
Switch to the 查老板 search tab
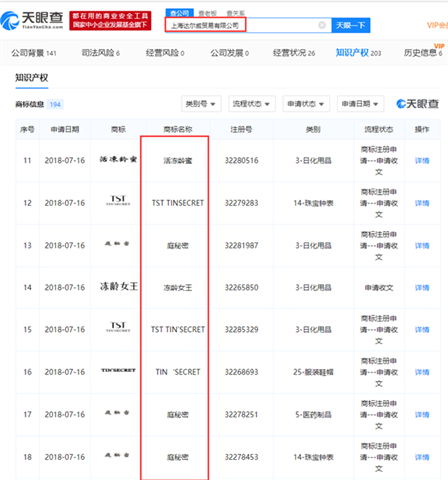point(207,13)
